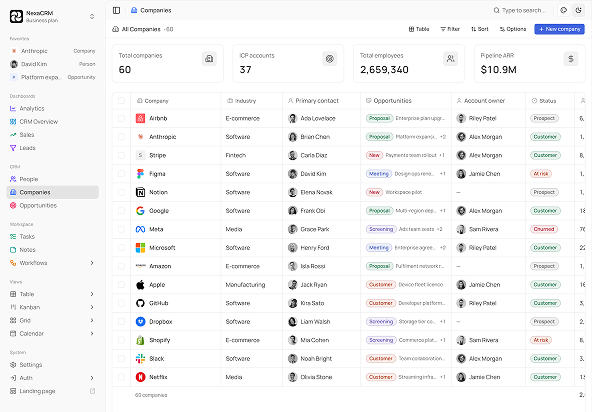Toggle the sidebar panel icon
This screenshot has width=592, height=412.
point(116,10)
